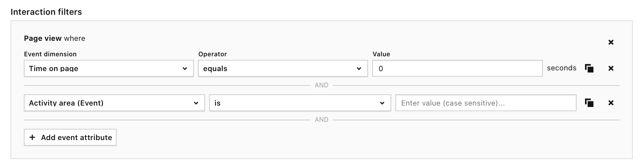Screen dimensions: 644x164
Task: Click the chevron arrow in the 'is' box
Action: pyautogui.click(x=382, y=103)
